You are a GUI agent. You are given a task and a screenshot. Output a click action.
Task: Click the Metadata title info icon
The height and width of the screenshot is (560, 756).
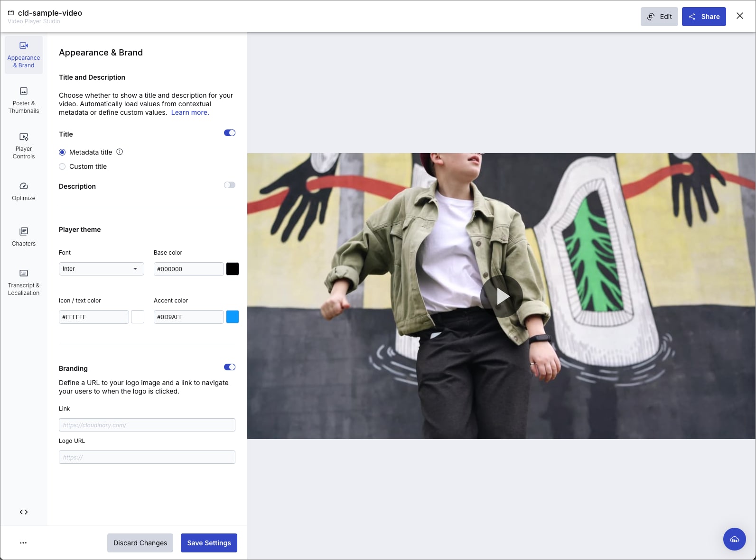coord(120,152)
